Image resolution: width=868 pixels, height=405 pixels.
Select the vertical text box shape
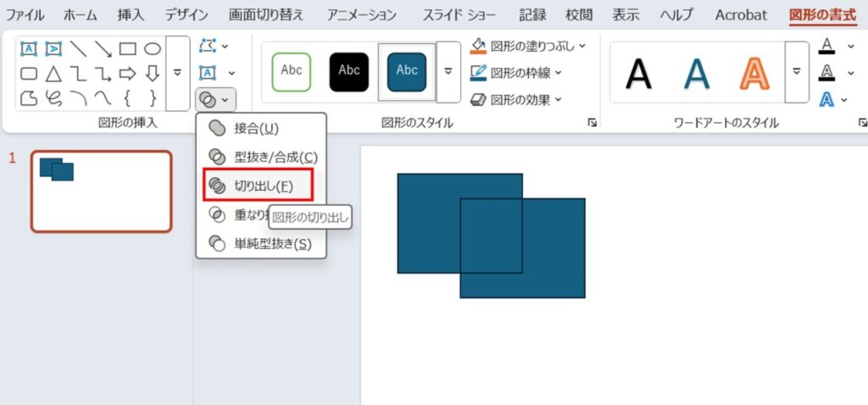point(53,48)
